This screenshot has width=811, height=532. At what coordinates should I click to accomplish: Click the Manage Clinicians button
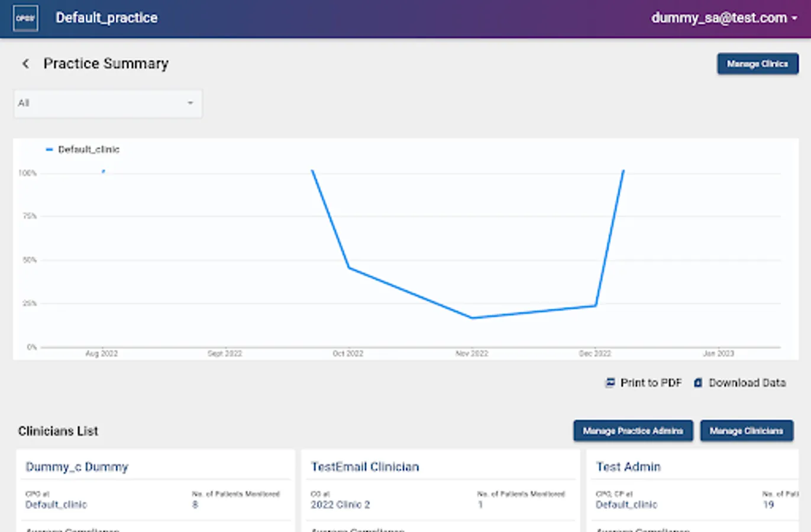click(x=746, y=431)
